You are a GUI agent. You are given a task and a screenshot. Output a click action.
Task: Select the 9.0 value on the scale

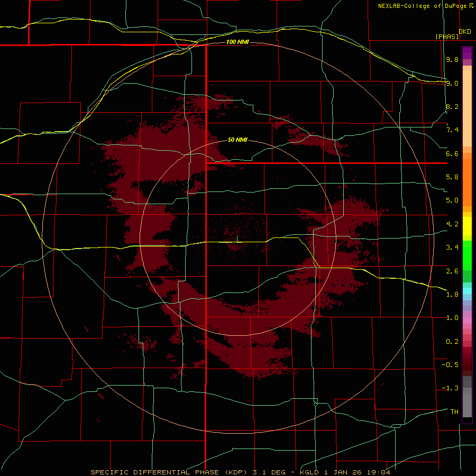tap(452, 83)
